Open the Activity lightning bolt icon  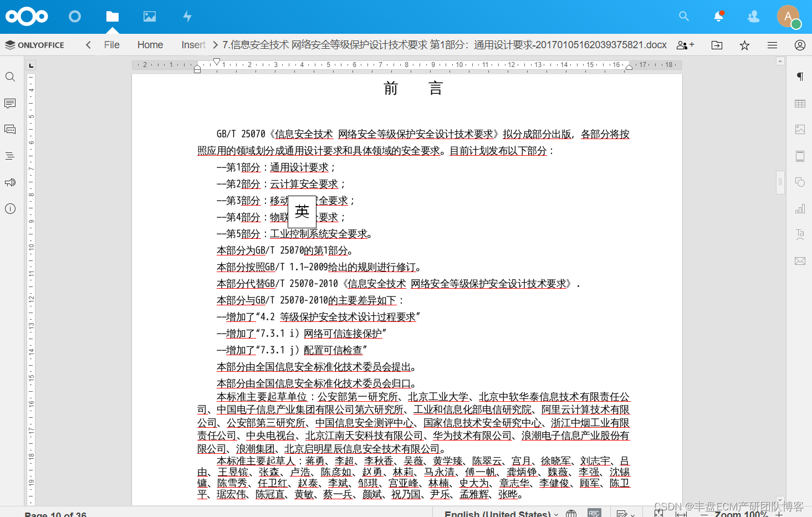(187, 17)
